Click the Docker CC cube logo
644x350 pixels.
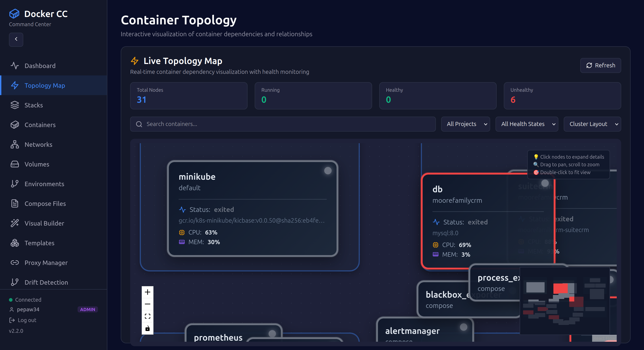[14, 14]
